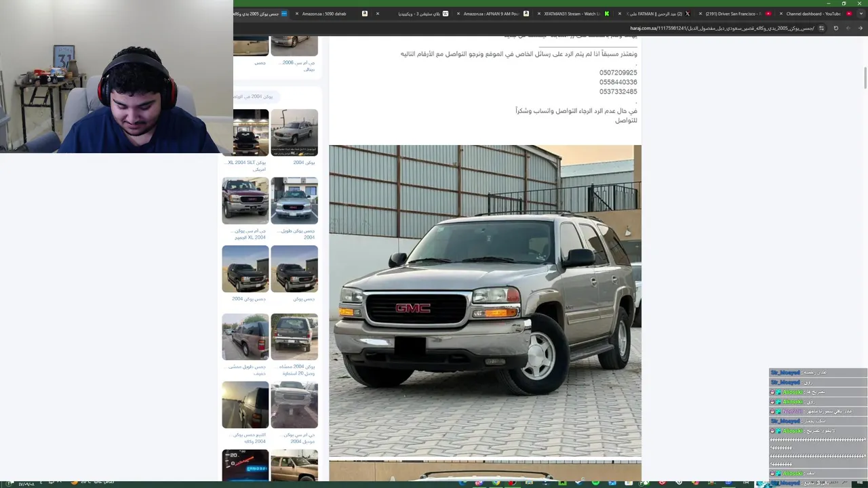Click the green Kick favicon on XFATMAN31 tab
Image resolution: width=868 pixels, height=488 pixels.
(x=607, y=14)
